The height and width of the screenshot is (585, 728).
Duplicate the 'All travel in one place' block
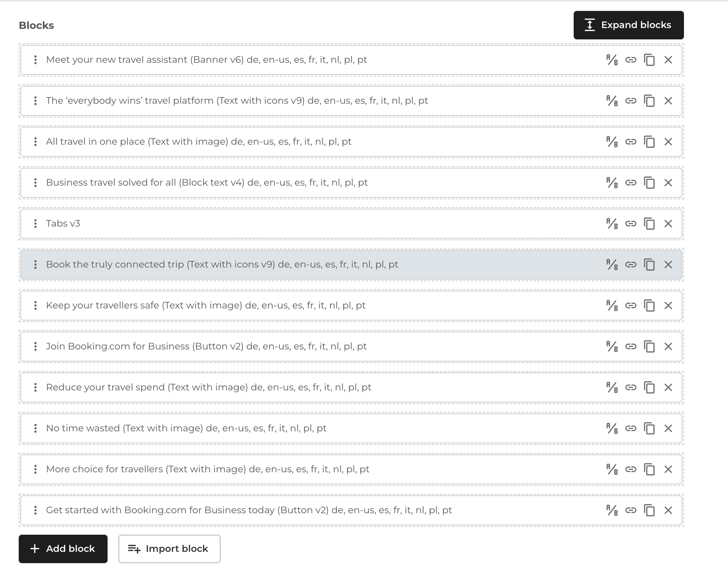[x=649, y=142]
